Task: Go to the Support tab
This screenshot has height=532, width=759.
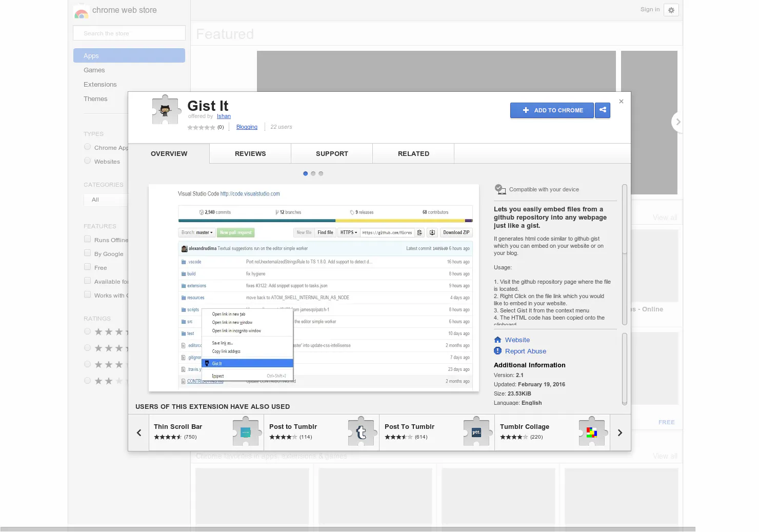Action: pos(332,153)
